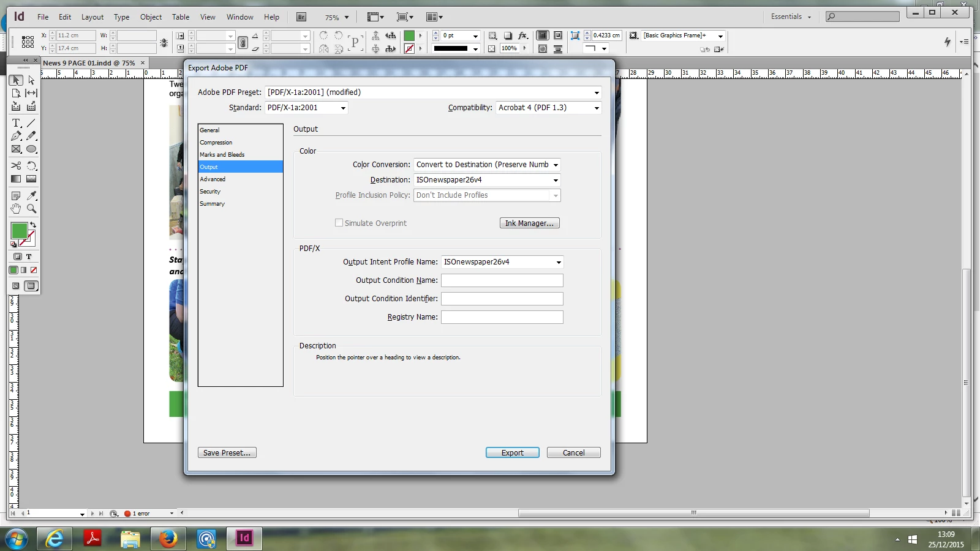This screenshot has width=980, height=551.
Task: Apply drop shadow from control panel
Action: coord(508,36)
